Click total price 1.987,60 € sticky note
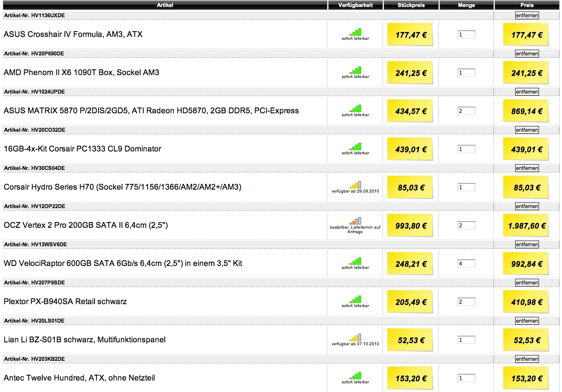This screenshot has height=392, width=562. [x=526, y=225]
